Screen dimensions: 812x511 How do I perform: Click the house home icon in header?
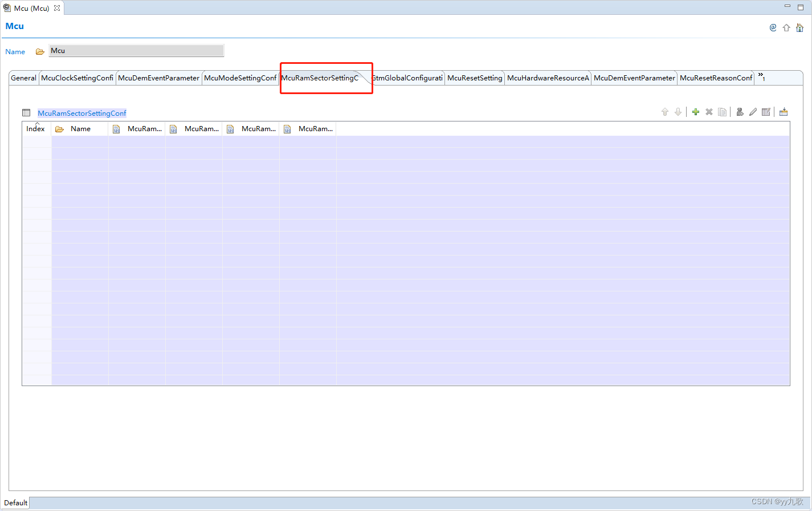pos(799,27)
